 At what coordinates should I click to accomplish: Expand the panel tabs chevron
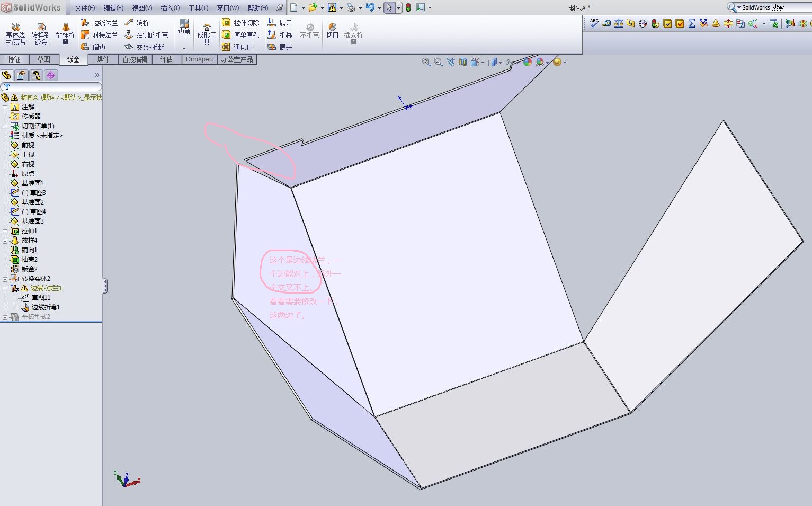coord(97,75)
